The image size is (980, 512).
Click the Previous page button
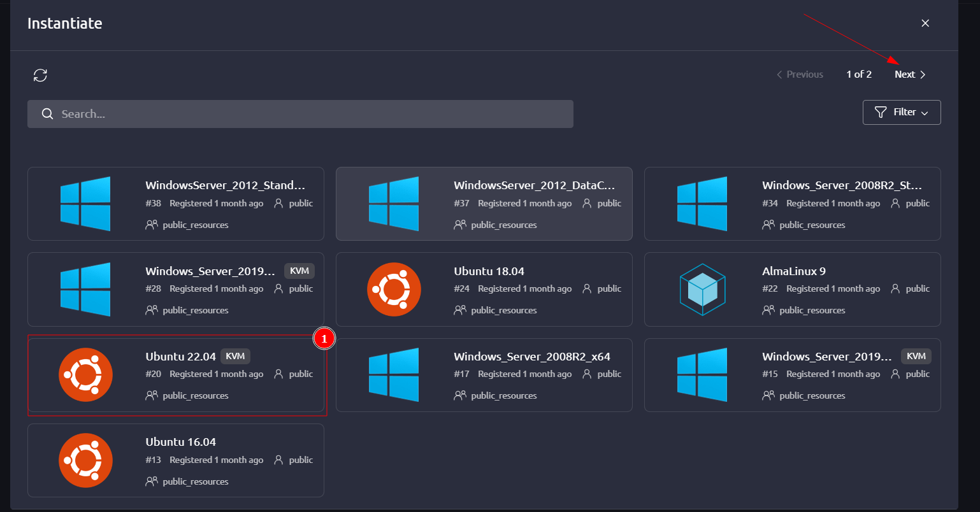click(800, 75)
